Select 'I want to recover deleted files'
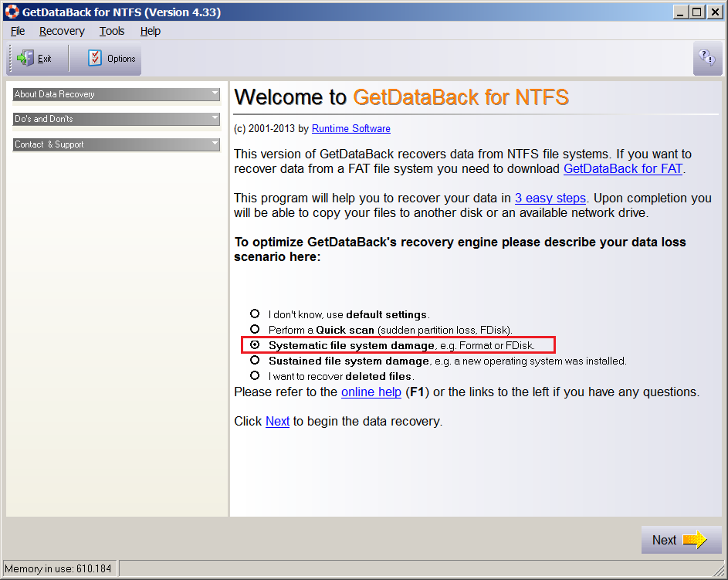This screenshot has width=728, height=580. pyautogui.click(x=255, y=375)
